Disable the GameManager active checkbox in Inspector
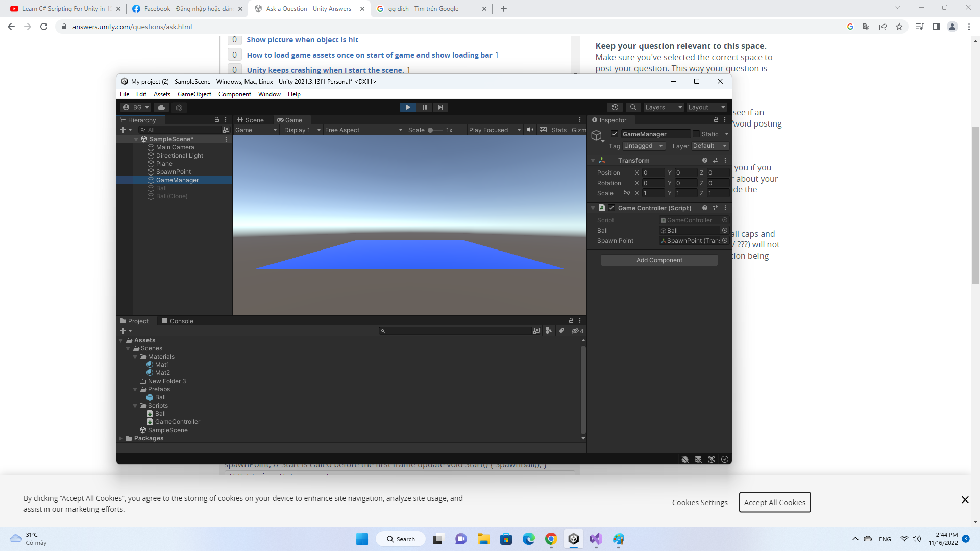This screenshot has width=980, height=551. coord(615,134)
